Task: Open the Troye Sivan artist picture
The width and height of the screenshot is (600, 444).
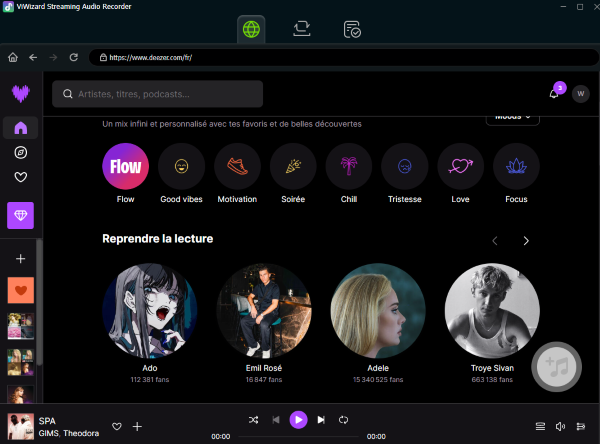Action: pyautogui.click(x=492, y=310)
